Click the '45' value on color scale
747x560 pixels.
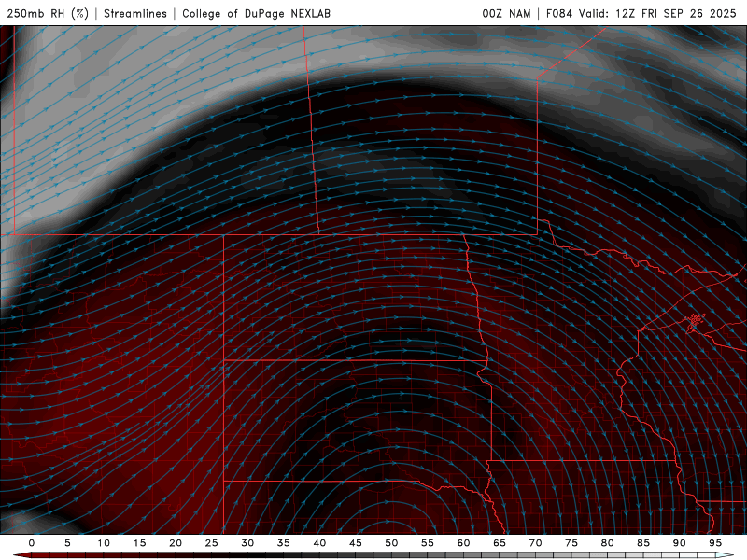pos(356,543)
